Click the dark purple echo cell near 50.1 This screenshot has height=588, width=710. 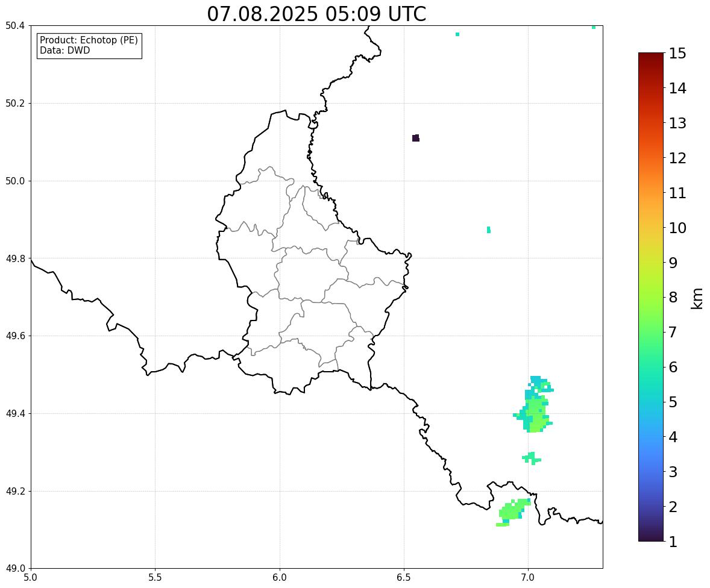coord(416,138)
